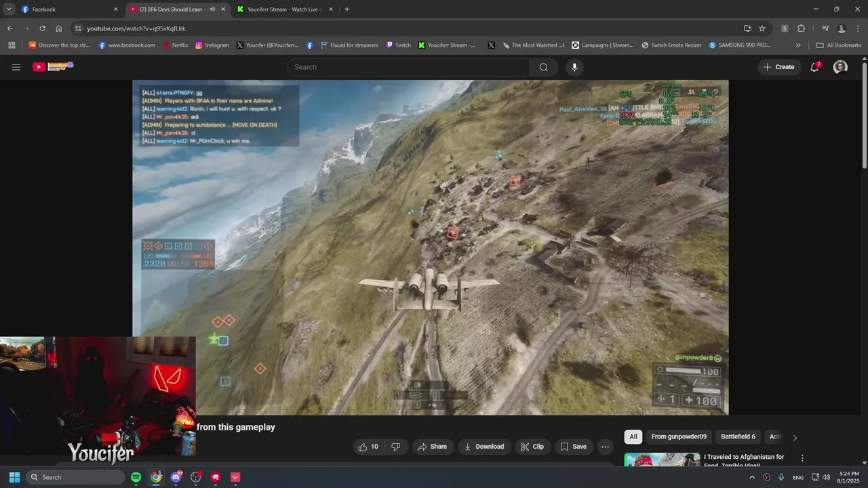Bookmark this page with the star
Image resolution: width=868 pixels, height=488 pixels.
(762, 28)
